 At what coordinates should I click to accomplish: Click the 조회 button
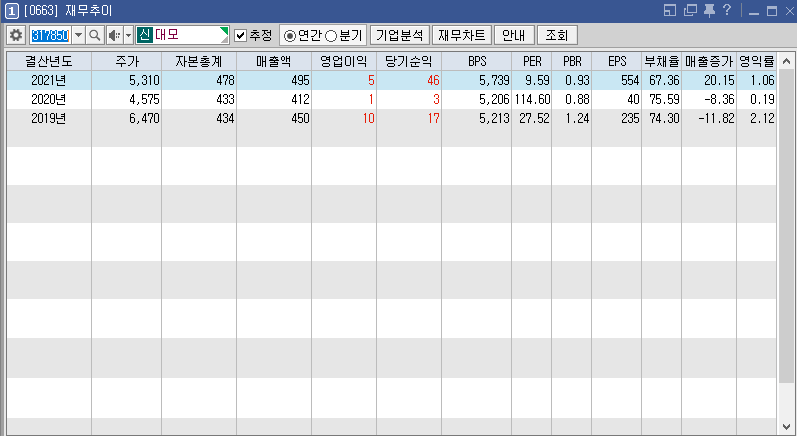[x=557, y=35]
